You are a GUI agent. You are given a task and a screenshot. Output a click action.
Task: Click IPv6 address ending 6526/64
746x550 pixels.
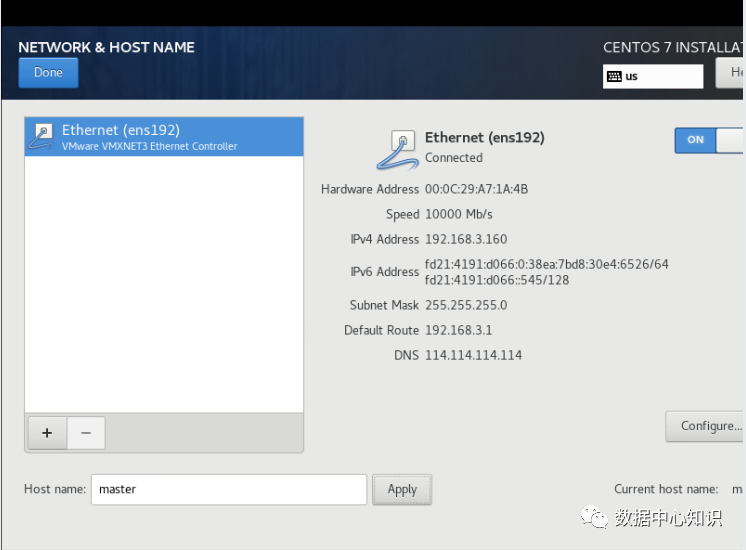(547, 264)
